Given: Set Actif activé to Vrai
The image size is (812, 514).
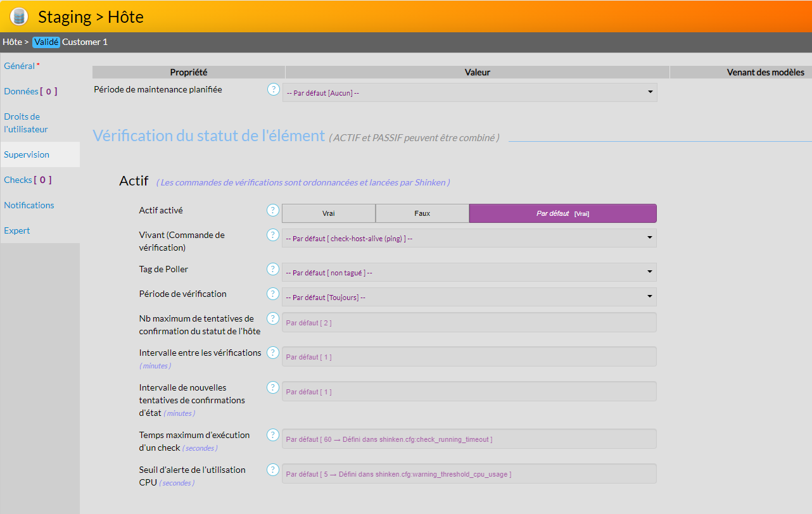Looking at the screenshot, I should (x=328, y=213).
